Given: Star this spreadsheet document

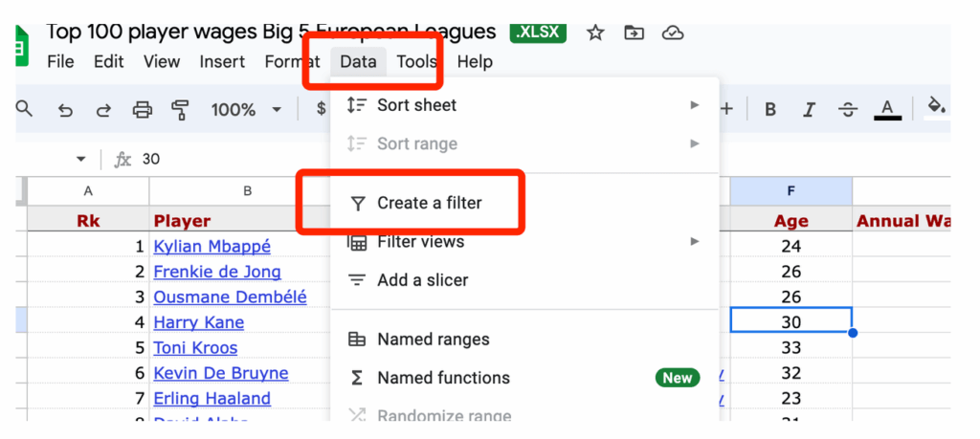Looking at the screenshot, I should 595,33.
